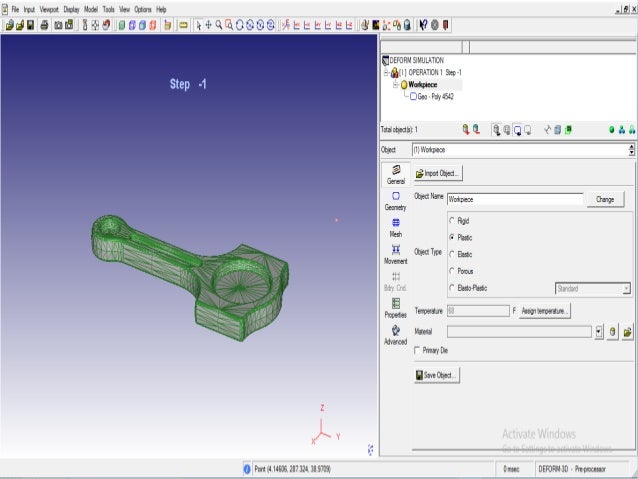Select the arrow pointer tool

click(198, 25)
